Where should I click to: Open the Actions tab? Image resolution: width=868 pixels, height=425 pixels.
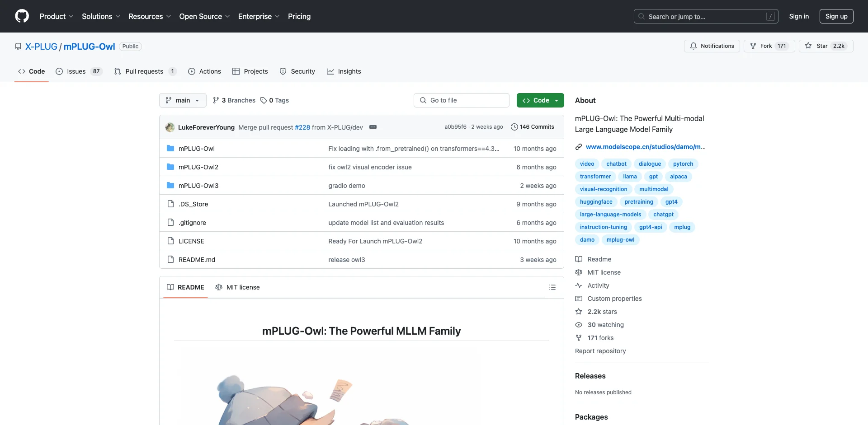204,71
